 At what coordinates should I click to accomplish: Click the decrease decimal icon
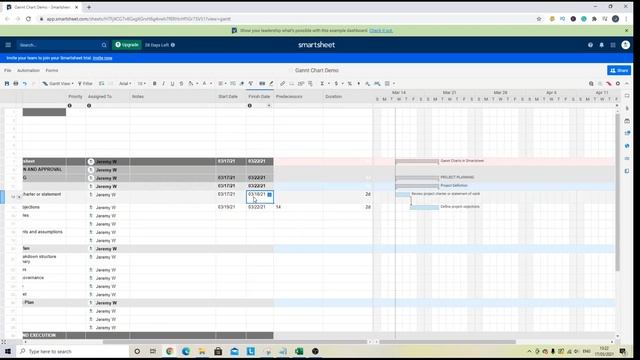[x=368, y=84]
